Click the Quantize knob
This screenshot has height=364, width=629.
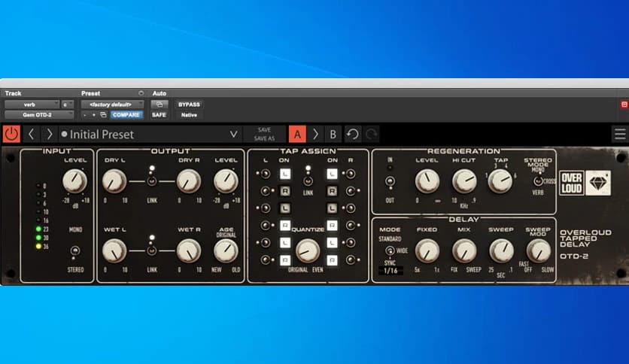(x=307, y=250)
